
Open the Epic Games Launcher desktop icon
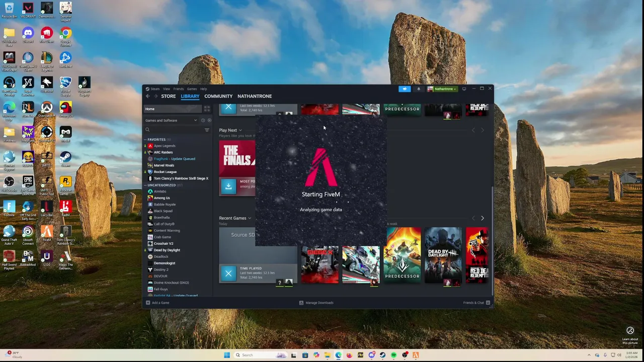point(28,184)
